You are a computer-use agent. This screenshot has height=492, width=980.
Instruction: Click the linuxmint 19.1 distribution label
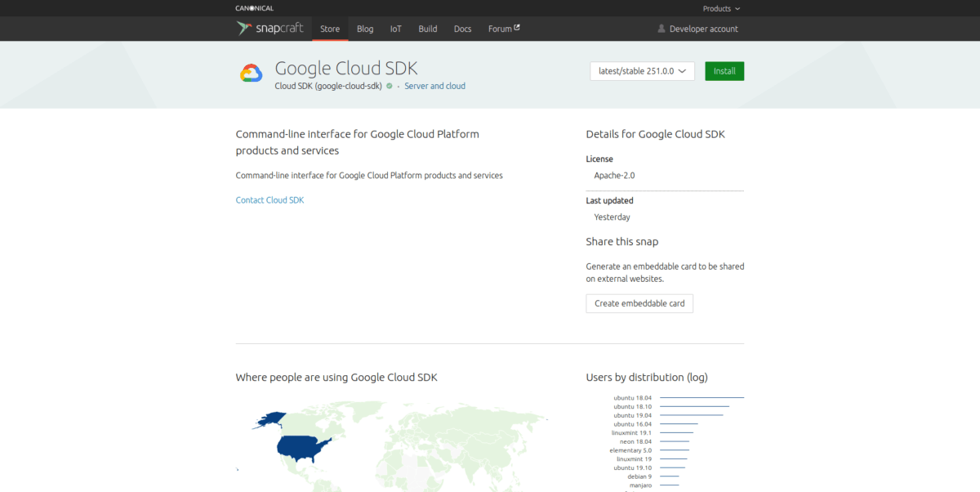click(631, 432)
